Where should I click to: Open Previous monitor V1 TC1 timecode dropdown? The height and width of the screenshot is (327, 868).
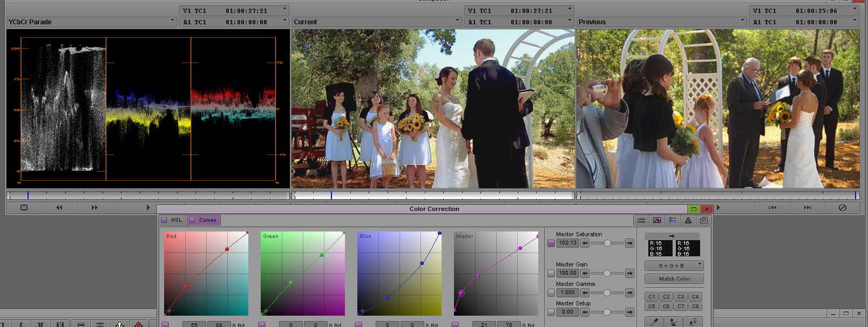click(x=804, y=10)
